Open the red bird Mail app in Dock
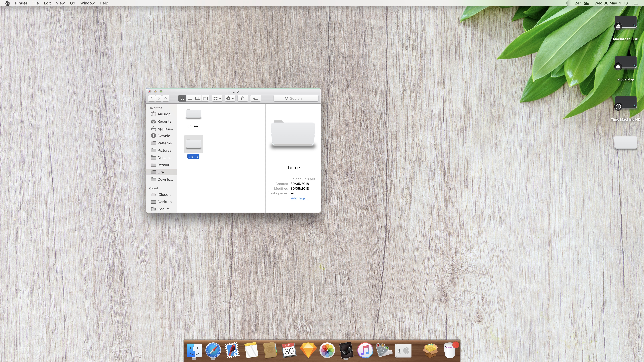Image resolution: width=644 pixels, height=362 pixels. tap(232, 350)
